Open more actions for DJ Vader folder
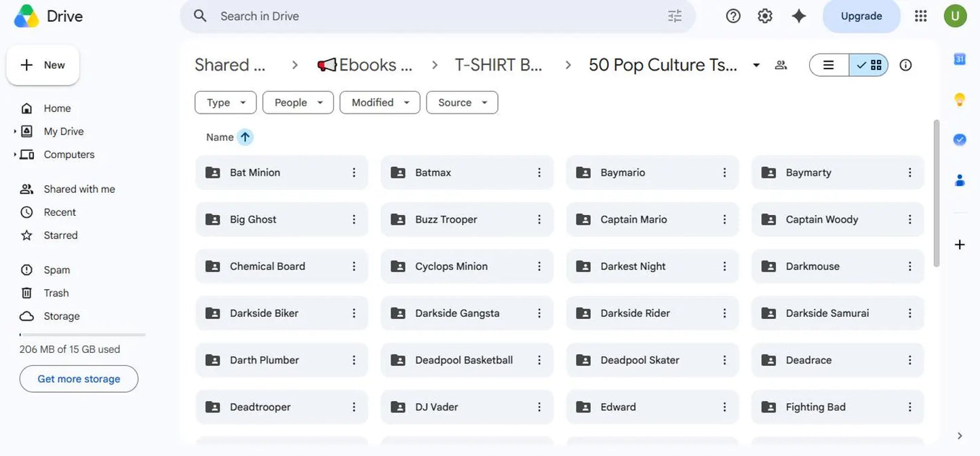Viewport: 980px width, 456px height. pyautogui.click(x=539, y=407)
